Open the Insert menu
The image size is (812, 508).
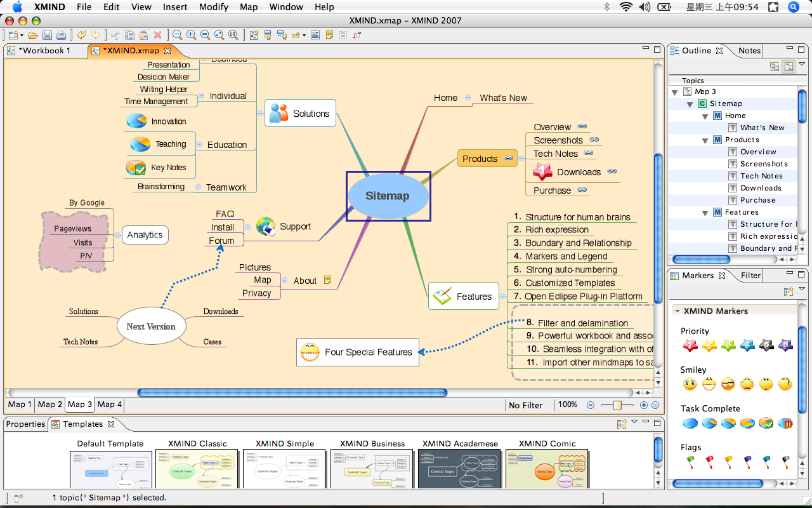(x=175, y=7)
